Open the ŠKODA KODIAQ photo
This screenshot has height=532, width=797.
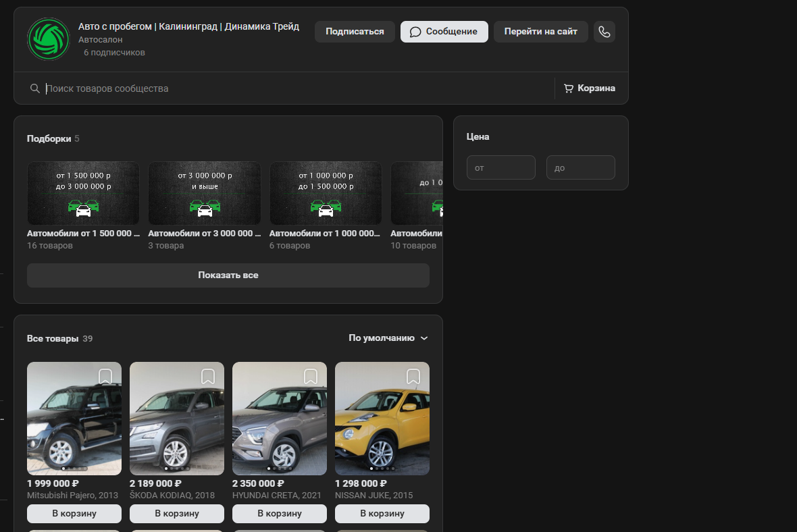tap(177, 419)
